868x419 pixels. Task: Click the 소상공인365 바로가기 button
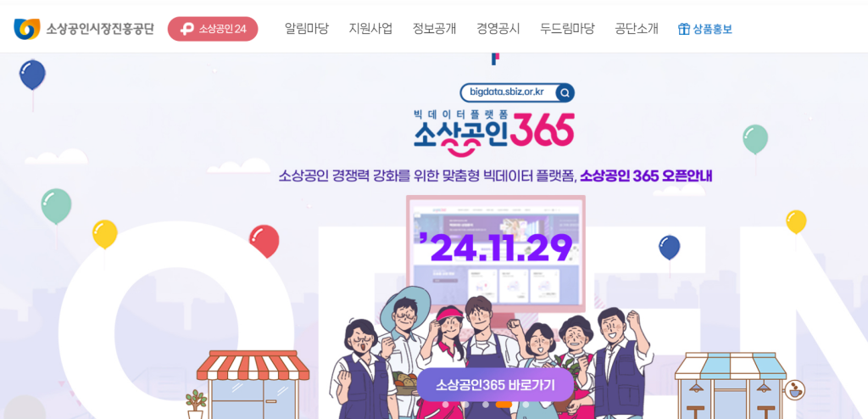click(495, 384)
